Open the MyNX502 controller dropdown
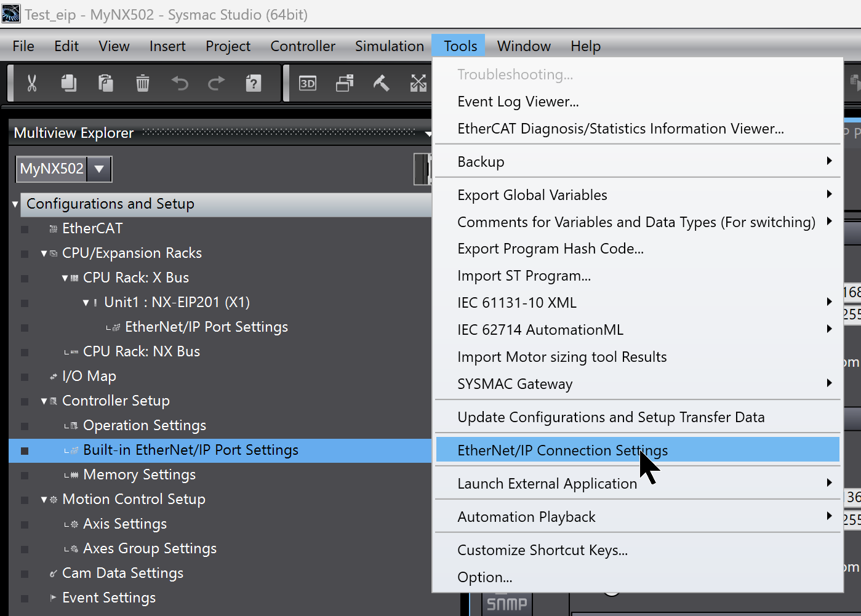 point(99,169)
